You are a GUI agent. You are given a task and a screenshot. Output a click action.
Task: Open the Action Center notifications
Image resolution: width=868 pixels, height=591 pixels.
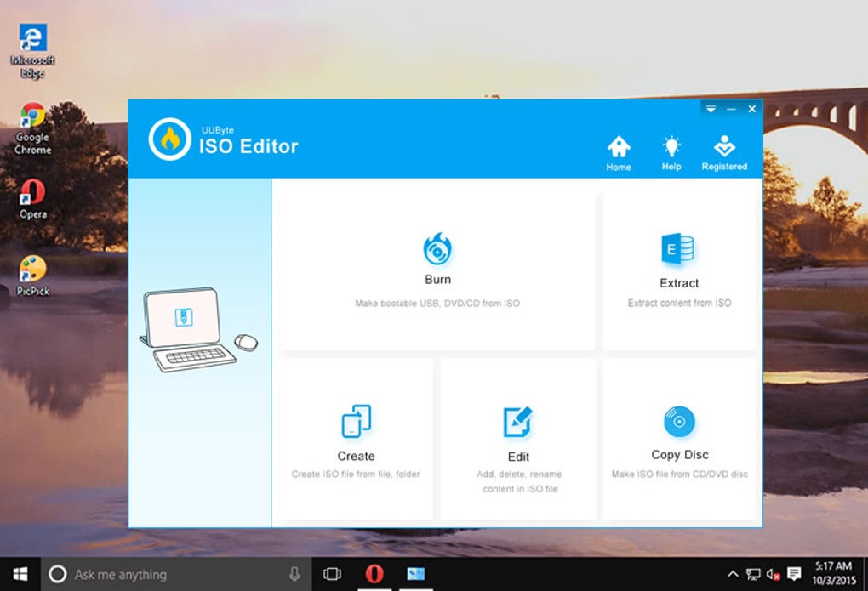(x=795, y=575)
